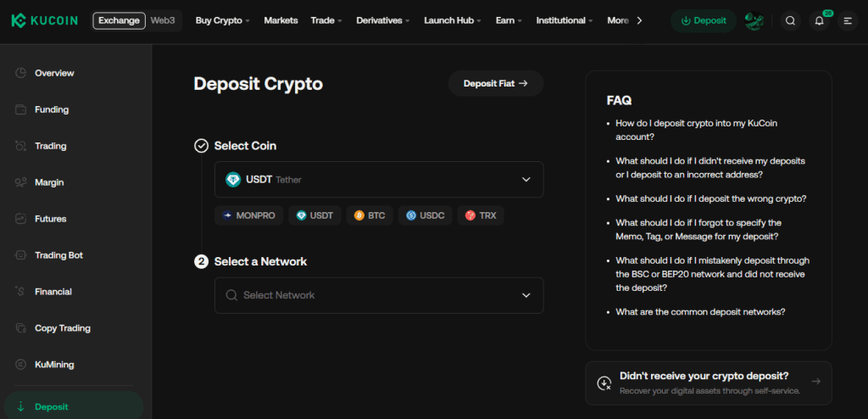Switch to Web3 mode

[163, 21]
